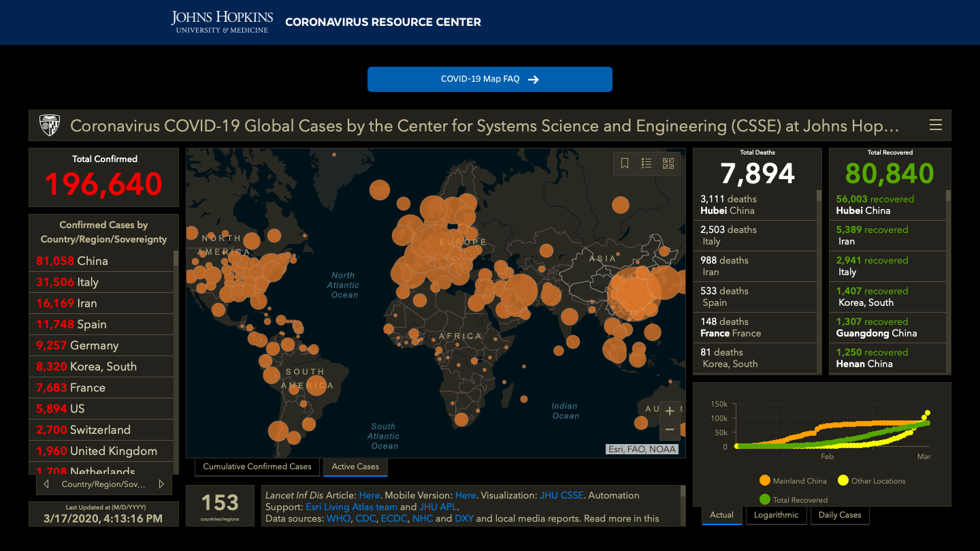
Task: Open the basemap gallery grid icon
Action: (x=668, y=163)
